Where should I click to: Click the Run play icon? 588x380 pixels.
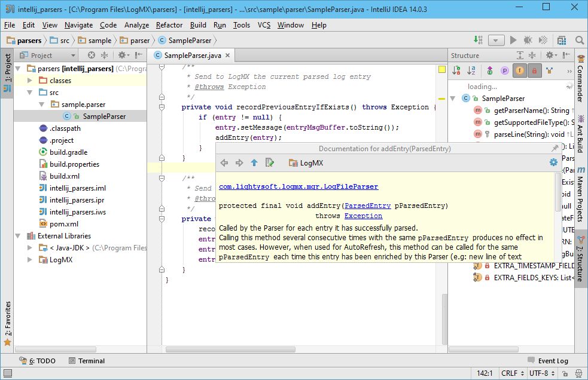(x=513, y=40)
